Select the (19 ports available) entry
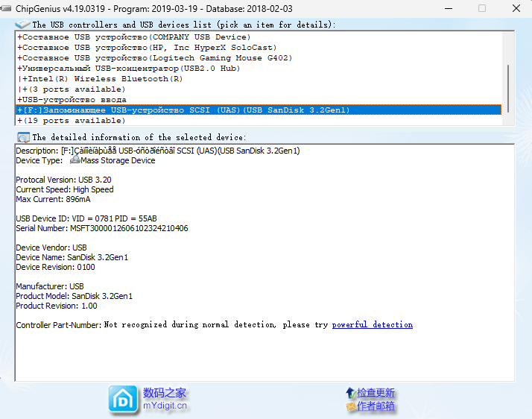532x419 pixels. [259, 121]
